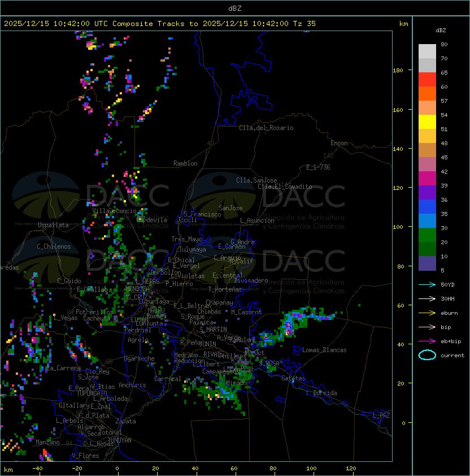The height and width of the screenshot is (476, 470).
Task: Click the 'Catitas' place label
Action: [x=293, y=378]
